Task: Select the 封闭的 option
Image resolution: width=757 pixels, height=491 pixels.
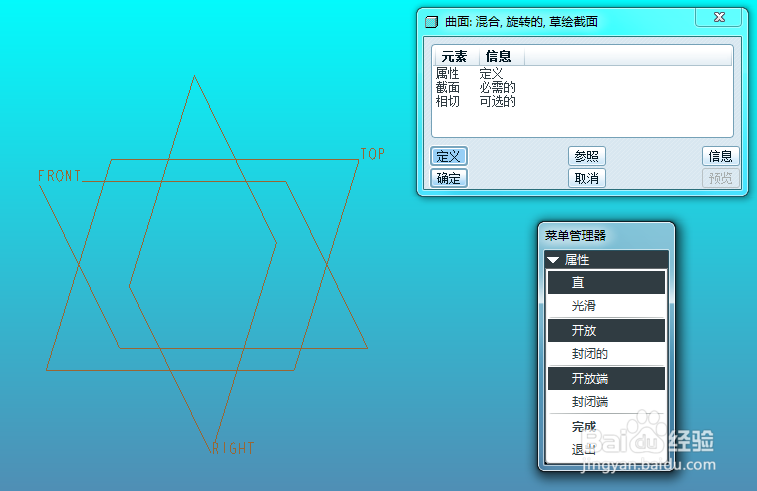Action: 606,354
